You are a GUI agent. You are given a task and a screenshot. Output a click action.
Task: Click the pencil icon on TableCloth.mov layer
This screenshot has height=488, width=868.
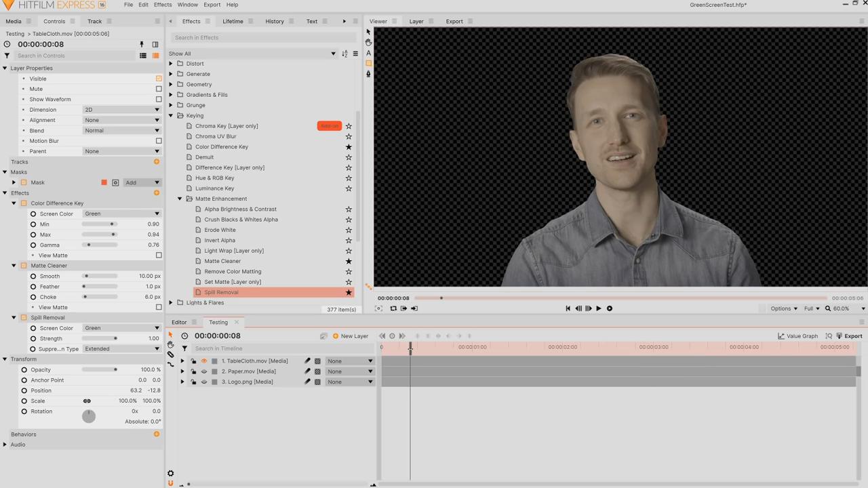(307, 361)
